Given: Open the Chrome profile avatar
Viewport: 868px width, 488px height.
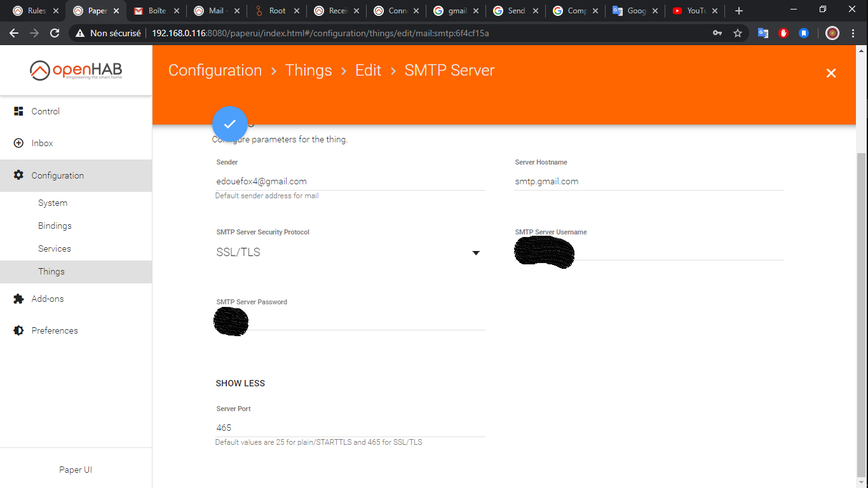Looking at the screenshot, I should [832, 33].
